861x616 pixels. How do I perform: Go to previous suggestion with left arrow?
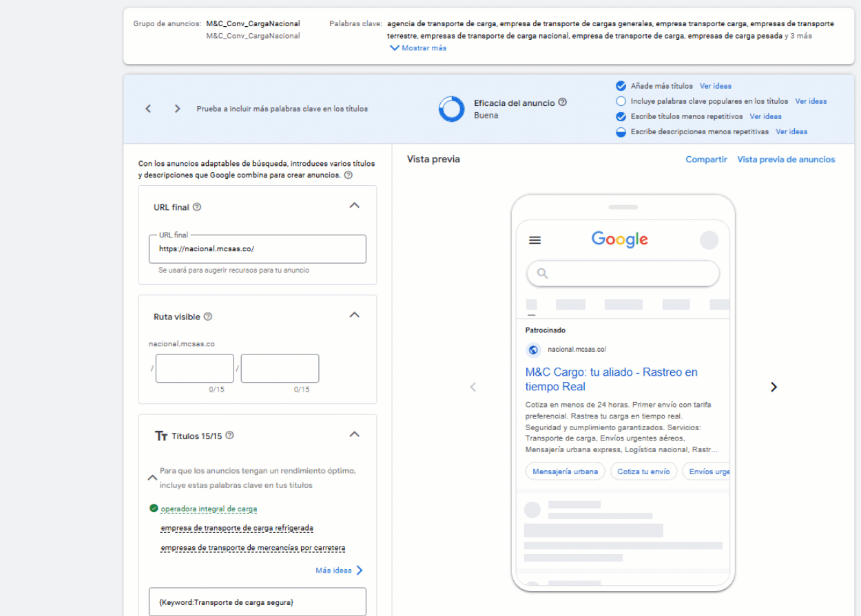[x=148, y=109]
